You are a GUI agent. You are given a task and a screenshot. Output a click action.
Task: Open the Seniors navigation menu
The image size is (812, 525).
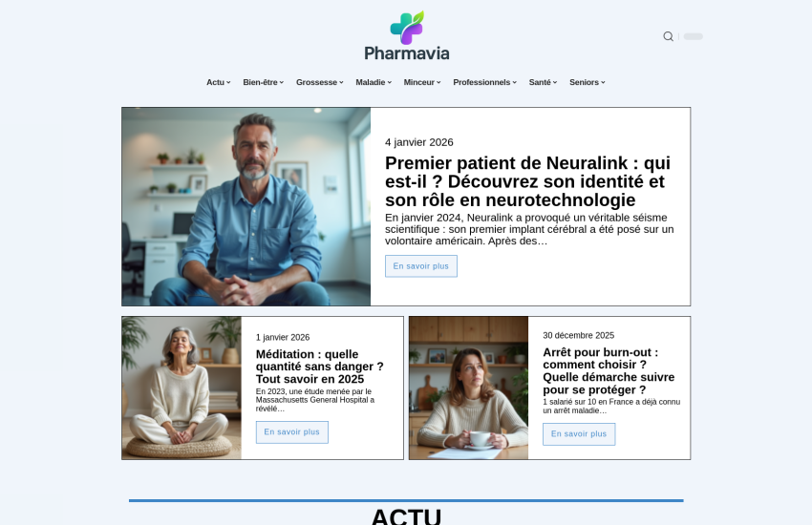588,82
